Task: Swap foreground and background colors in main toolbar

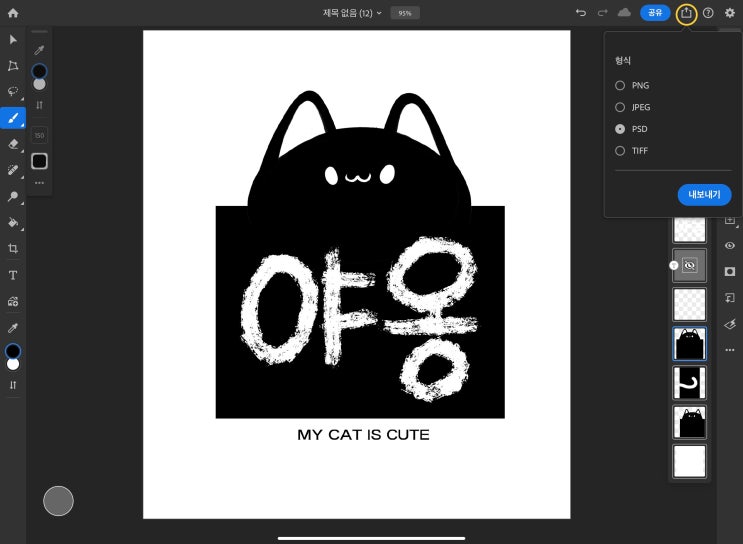Action: click(13, 385)
